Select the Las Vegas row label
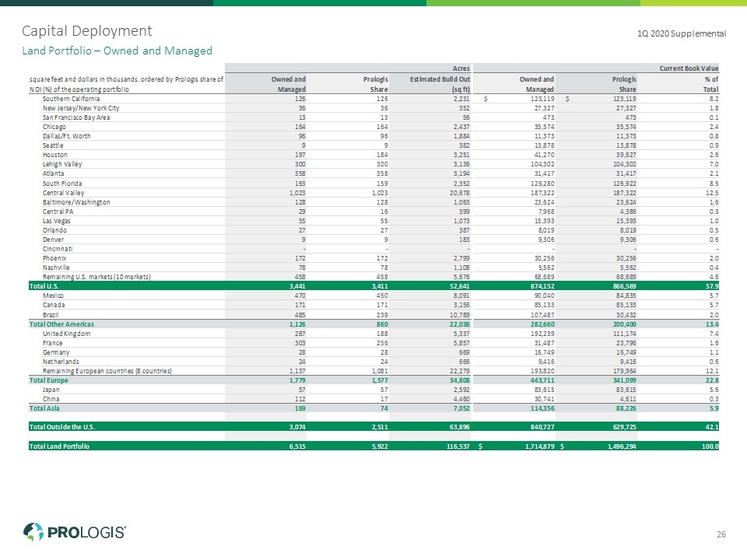The height and width of the screenshot is (560, 747). tap(56, 221)
